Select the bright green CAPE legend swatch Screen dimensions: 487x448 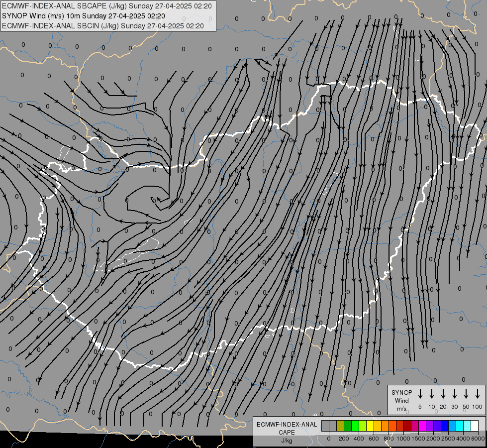[x=355, y=426]
